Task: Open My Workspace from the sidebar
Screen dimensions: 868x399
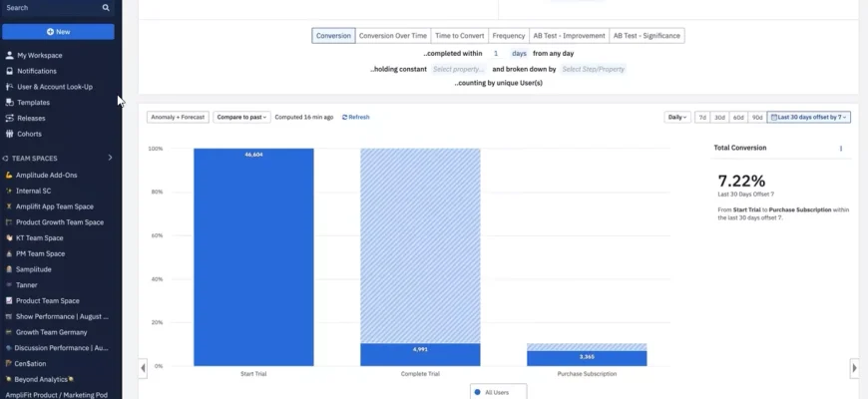Action: click(x=39, y=55)
